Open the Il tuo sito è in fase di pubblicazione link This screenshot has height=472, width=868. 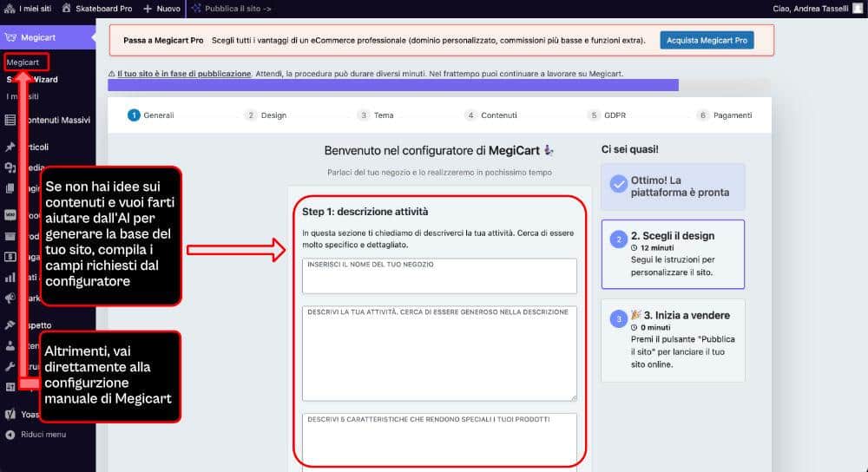point(184,74)
